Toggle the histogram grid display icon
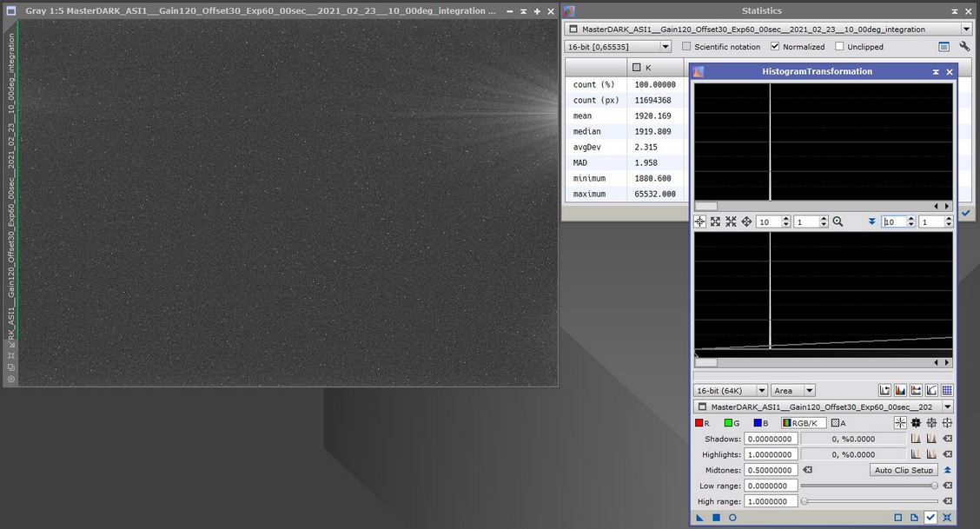The height and width of the screenshot is (529, 980). tap(947, 391)
